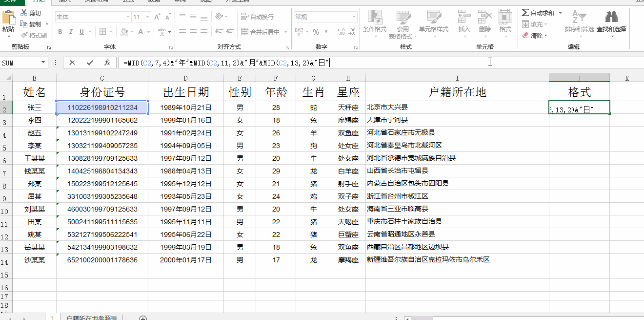Screen dimensions: 644x320
Task: Click cell with ID 130131199102247249
Action: (102, 133)
